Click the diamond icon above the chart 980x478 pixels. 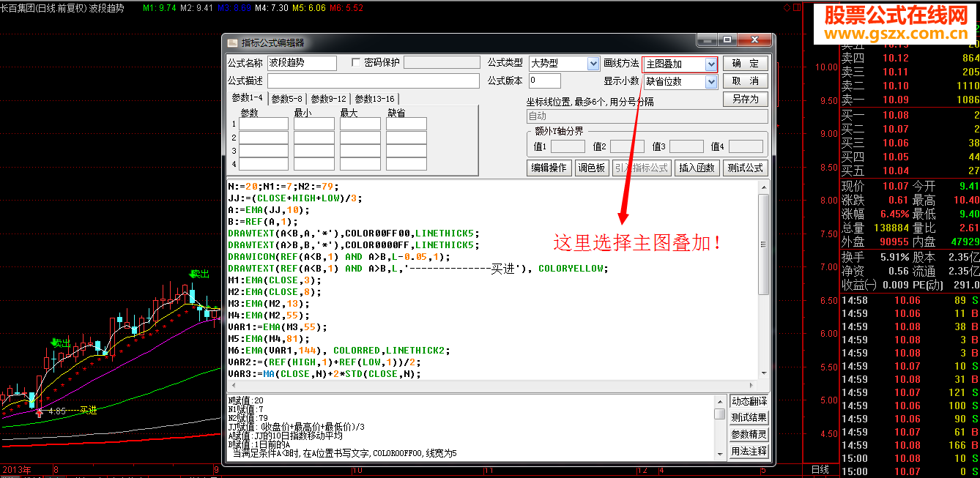(787, 7)
